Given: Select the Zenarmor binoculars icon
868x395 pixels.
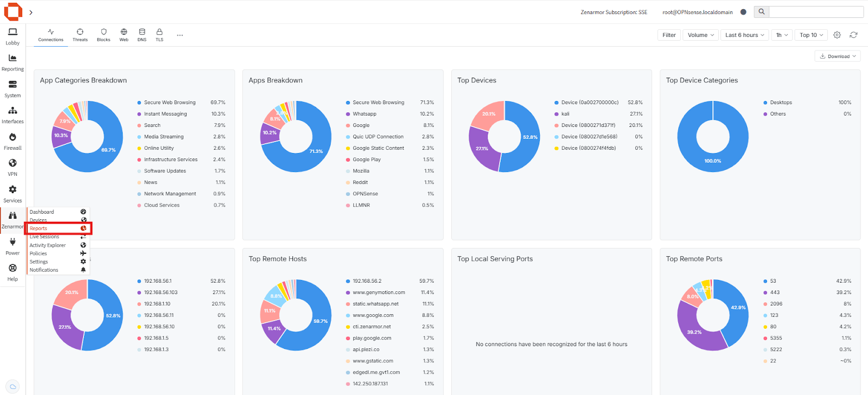Looking at the screenshot, I should [x=12, y=215].
